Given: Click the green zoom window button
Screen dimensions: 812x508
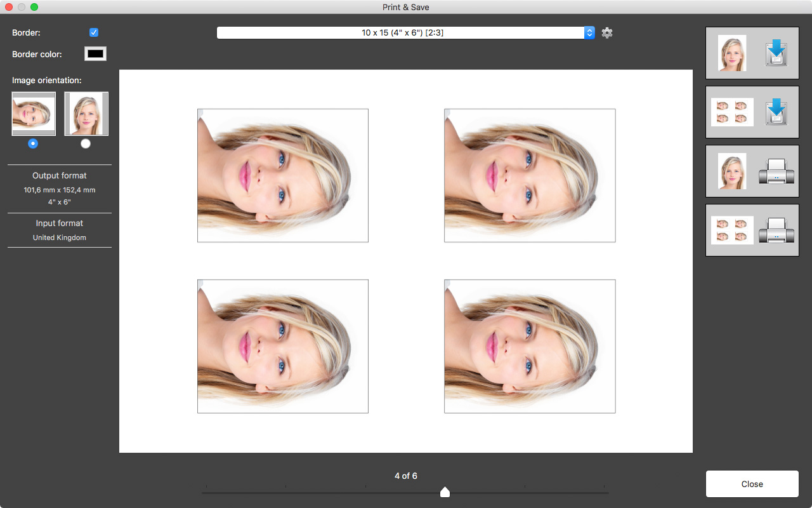Looking at the screenshot, I should (34, 7).
